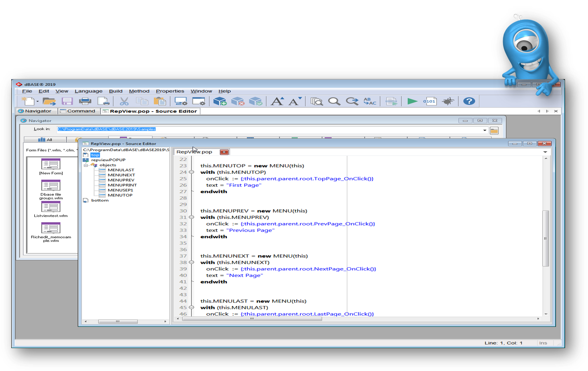Open Help with the question mark icon
Image resolution: width=588 pixels, height=371 pixels.
(x=469, y=101)
